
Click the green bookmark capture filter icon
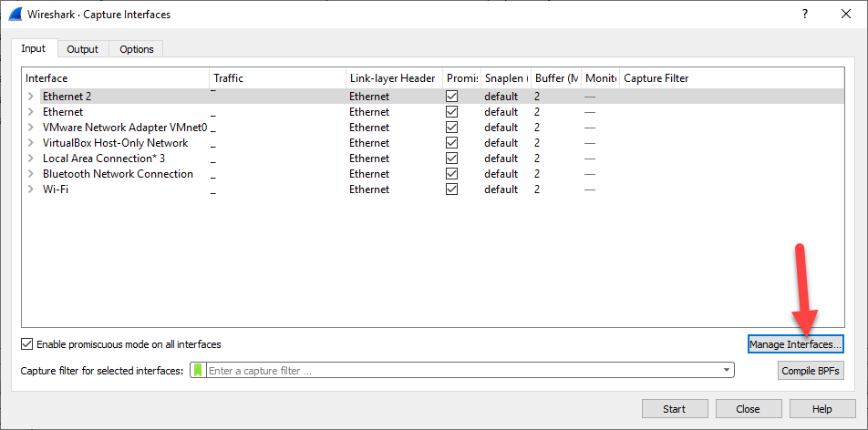pyautogui.click(x=198, y=371)
